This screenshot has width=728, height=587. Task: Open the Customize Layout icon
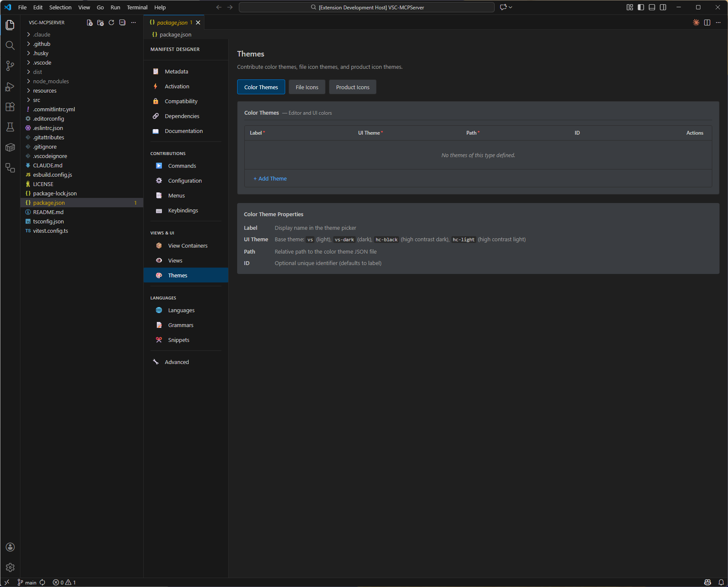pyautogui.click(x=630, y=7)
